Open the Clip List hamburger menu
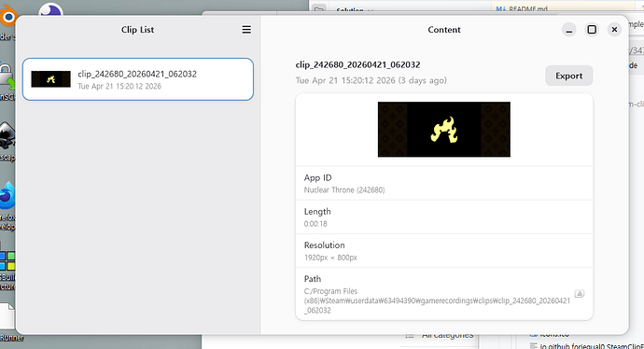Screen dimensions: 644x349 coord(246,30)
